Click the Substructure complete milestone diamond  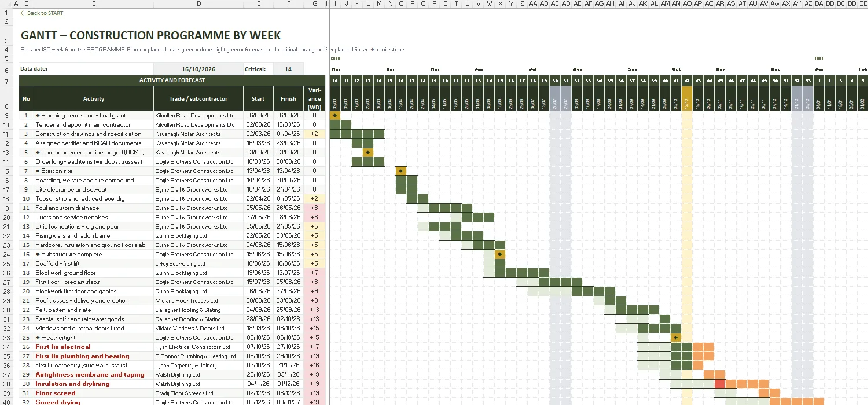tap(499, 254)
